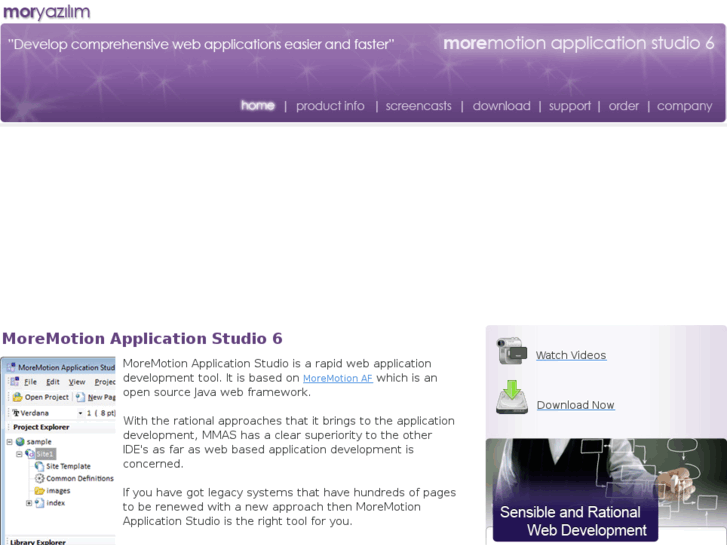Click the green arrow download drive icon

coord(512,397)
